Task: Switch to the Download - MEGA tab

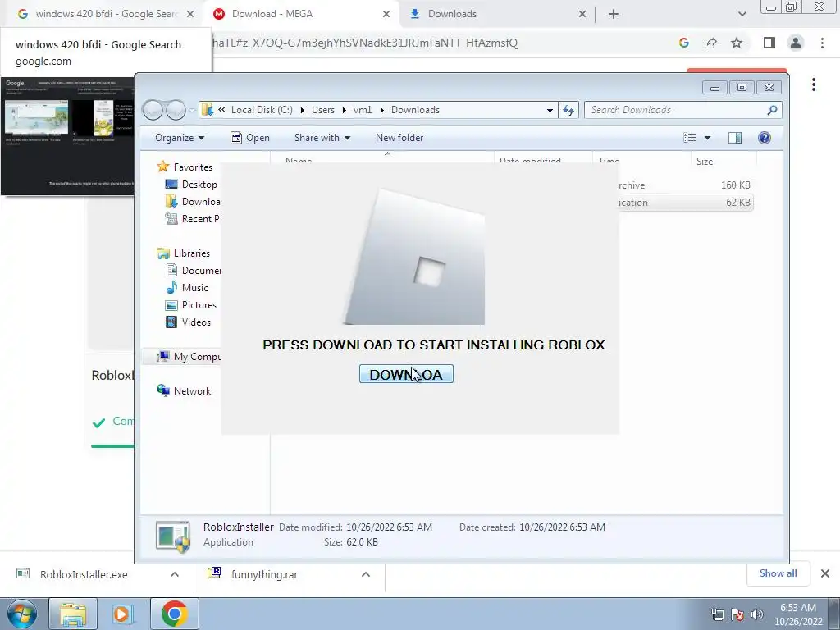Action: coord(302,14)
